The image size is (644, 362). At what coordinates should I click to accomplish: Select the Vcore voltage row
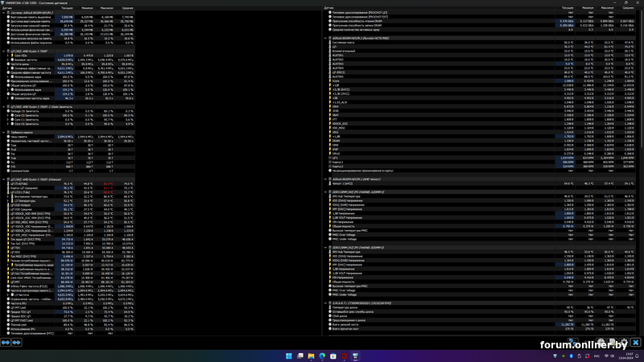(x=481, y=81)
